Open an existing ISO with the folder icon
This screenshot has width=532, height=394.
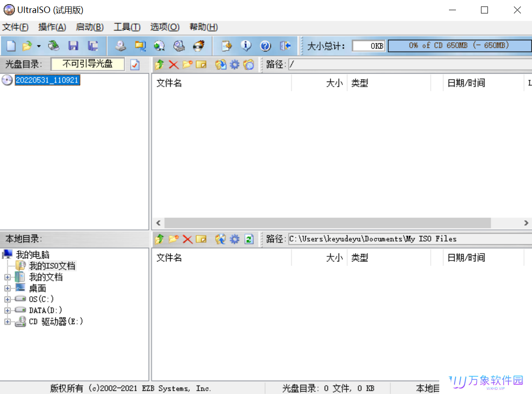[x=27, y=46]
